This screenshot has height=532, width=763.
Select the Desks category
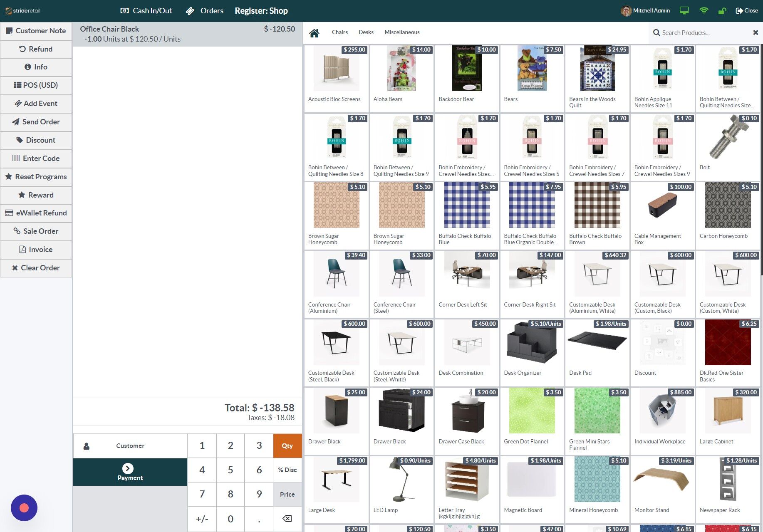(366, 32)
